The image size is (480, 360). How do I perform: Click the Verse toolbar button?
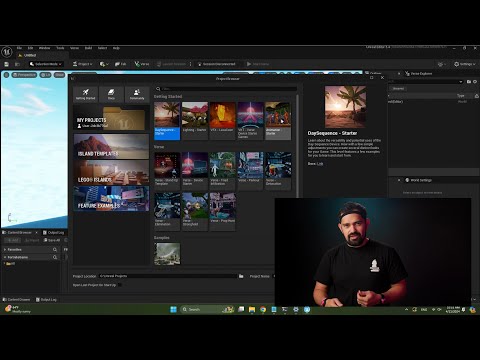pos(142,64)
